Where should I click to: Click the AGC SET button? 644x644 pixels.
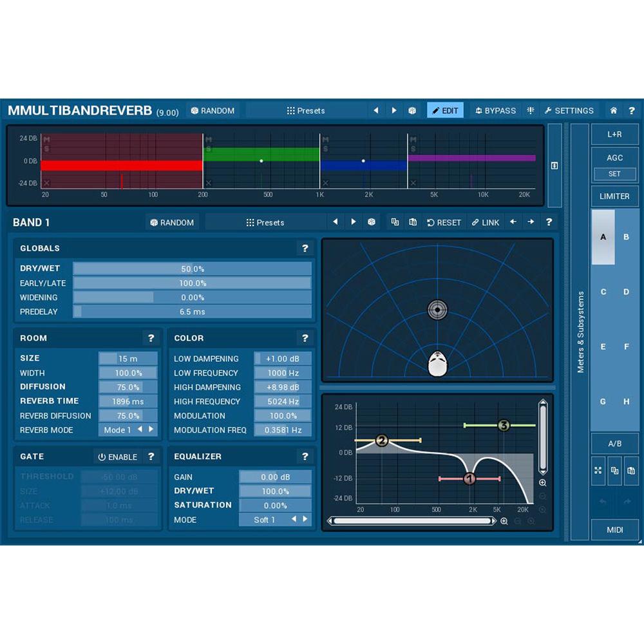(x=614, y=173)
